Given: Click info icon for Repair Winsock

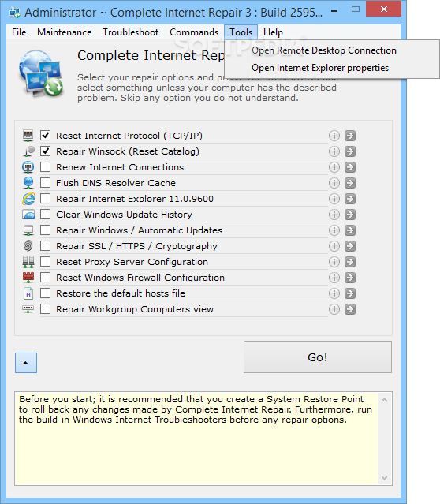Looking at the screenshot, I should coord(334,151).
